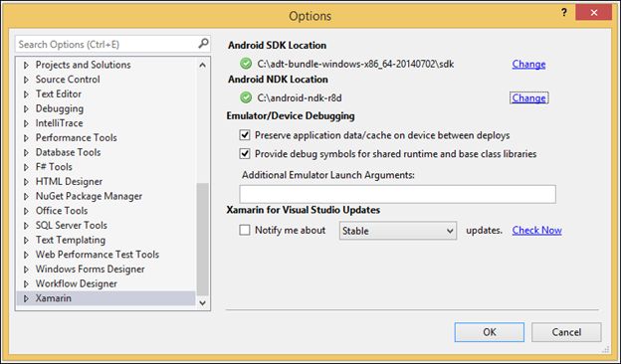Select Office Tools category

pos(62,211)
